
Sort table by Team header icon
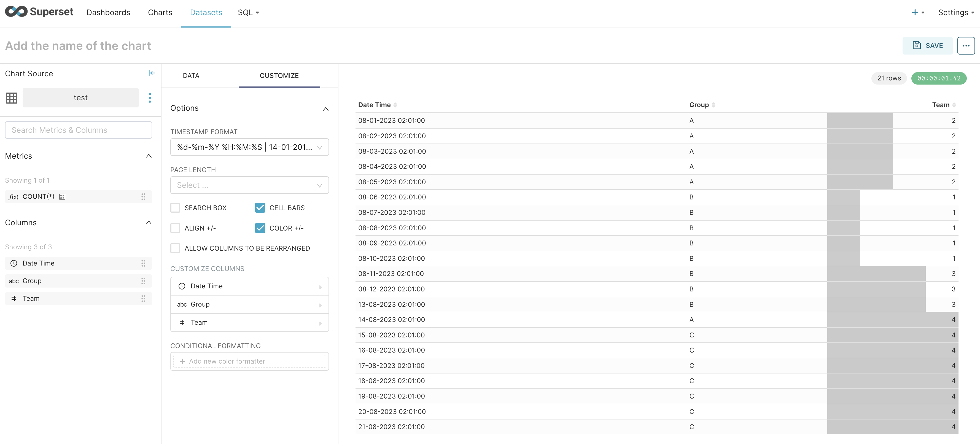click(954, 105)
